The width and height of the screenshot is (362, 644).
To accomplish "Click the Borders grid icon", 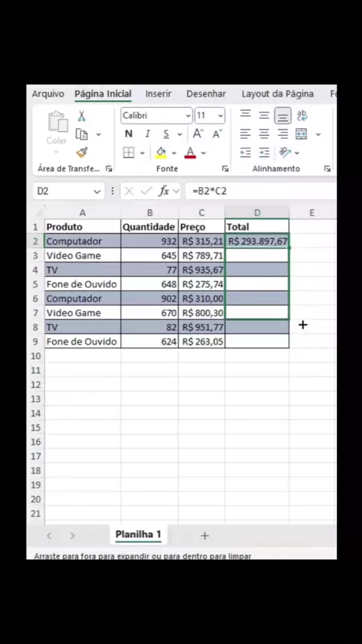I will (x=129, y=153).
